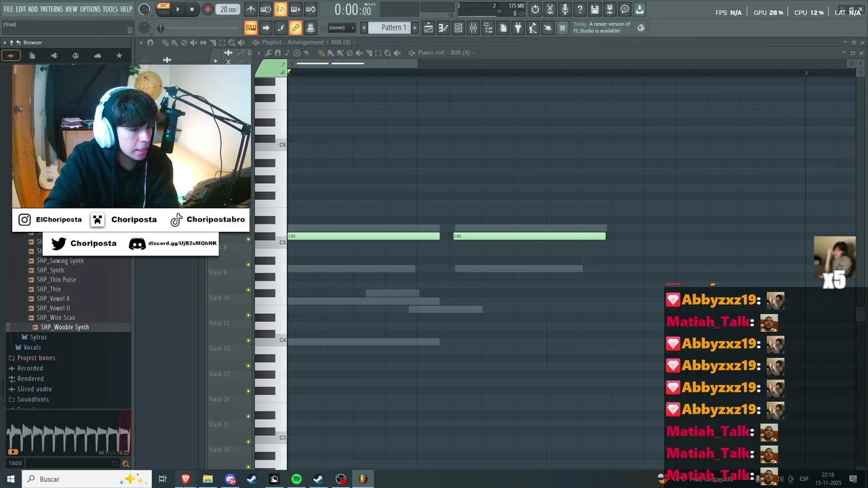Expand the Vocals folder
The image size is (868, 488).
(32, 348)
